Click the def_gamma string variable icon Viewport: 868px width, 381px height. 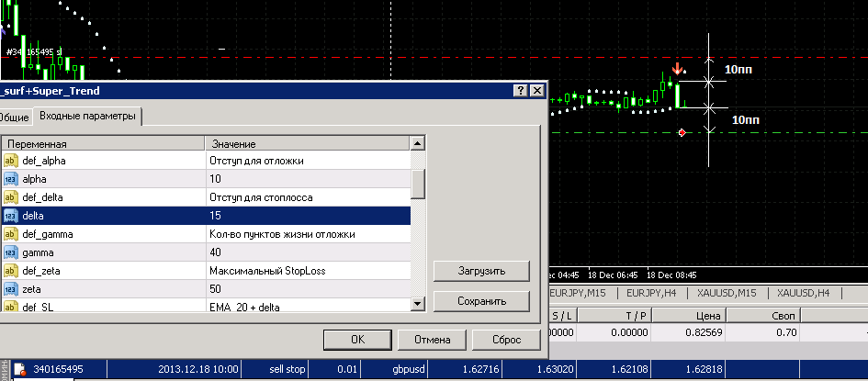tap(10, 234)
